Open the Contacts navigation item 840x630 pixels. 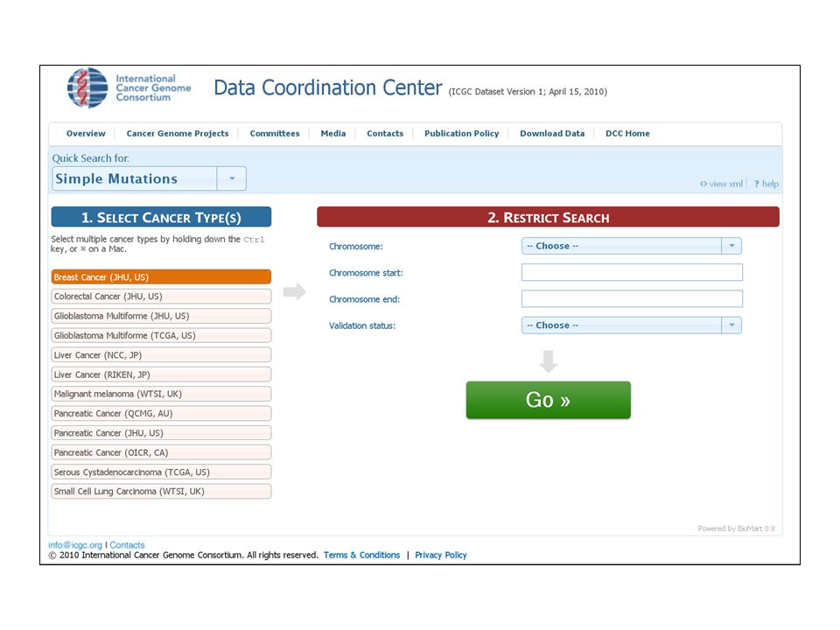coord(385,133)
